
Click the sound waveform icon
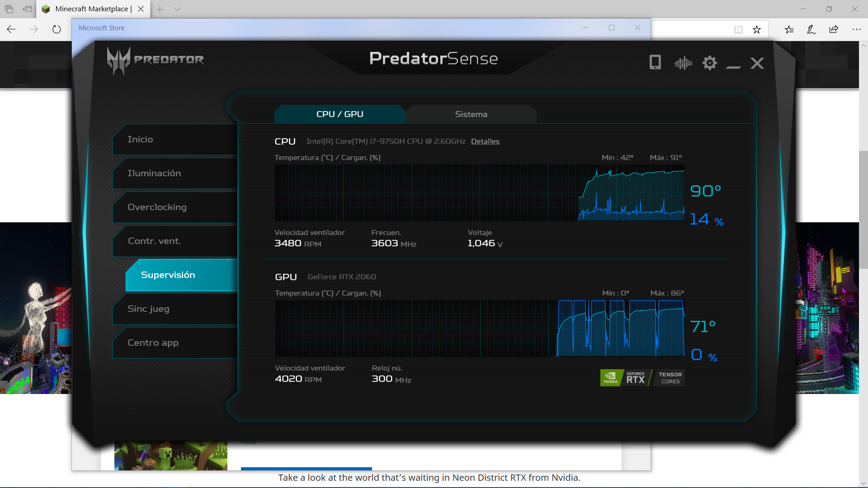[683, 63]
